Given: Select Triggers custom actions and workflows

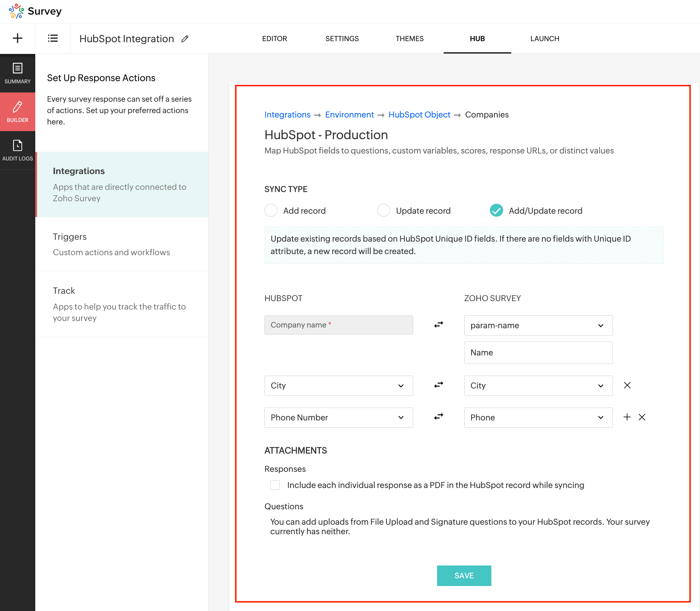Looking at the screenshot, I should coord(122,245).
